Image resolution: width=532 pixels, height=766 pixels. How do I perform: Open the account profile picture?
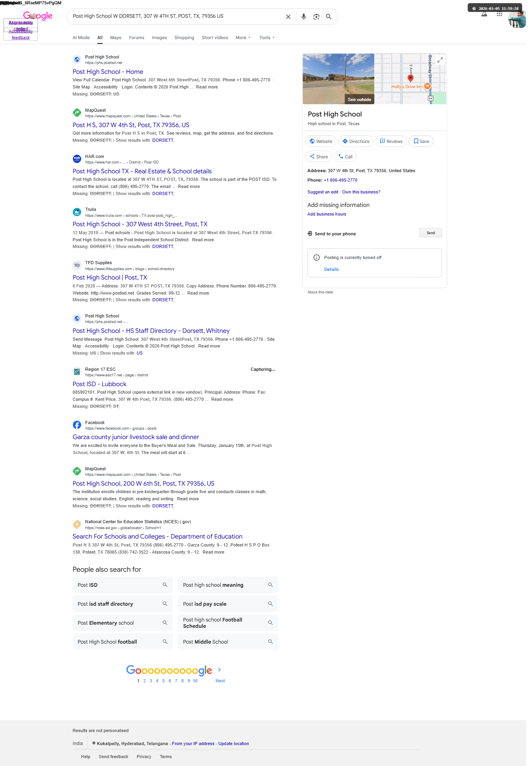click(517, 19)
